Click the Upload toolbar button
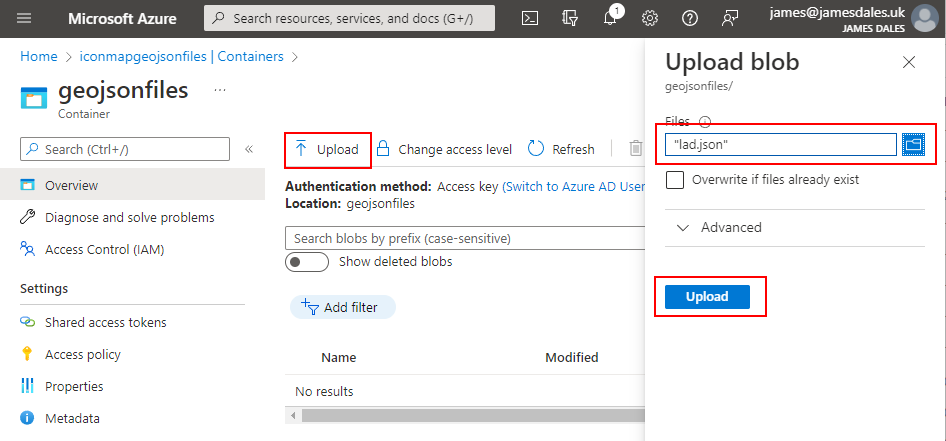Screen dimensions: 946x441 (x=328, y=150)
